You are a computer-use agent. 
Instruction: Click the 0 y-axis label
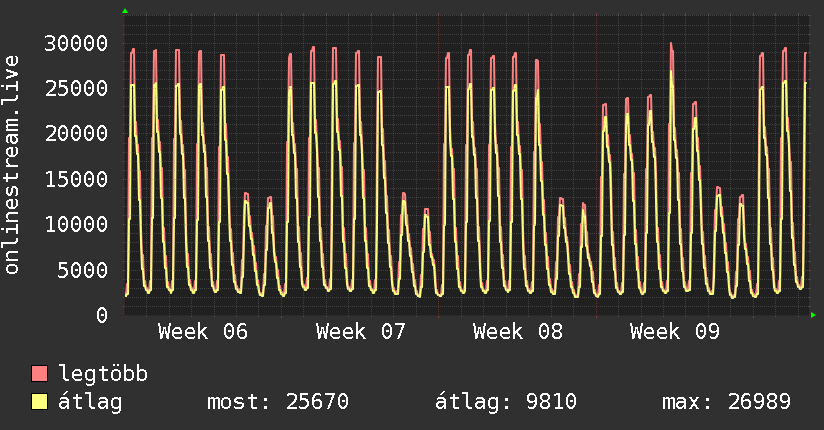[102, 316]
